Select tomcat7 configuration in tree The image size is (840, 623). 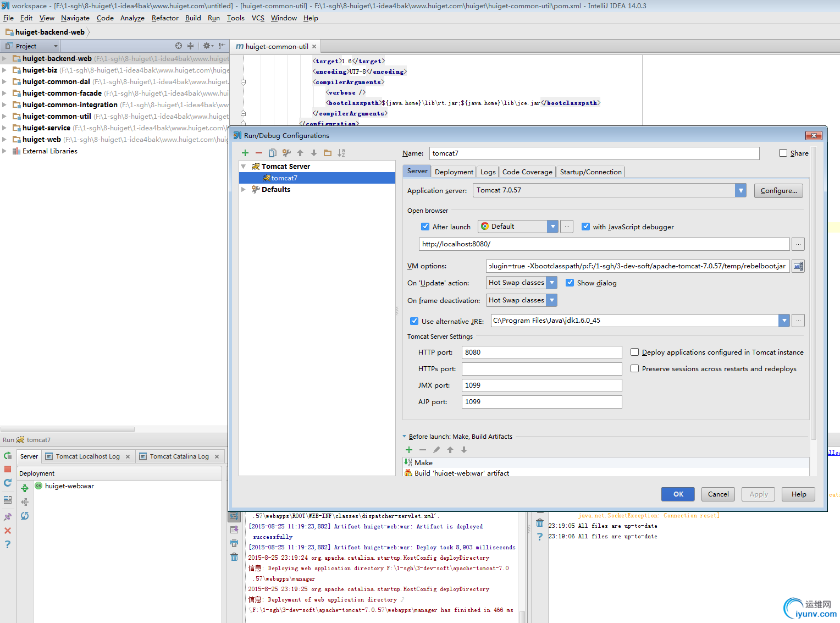(x=317, y=178)
